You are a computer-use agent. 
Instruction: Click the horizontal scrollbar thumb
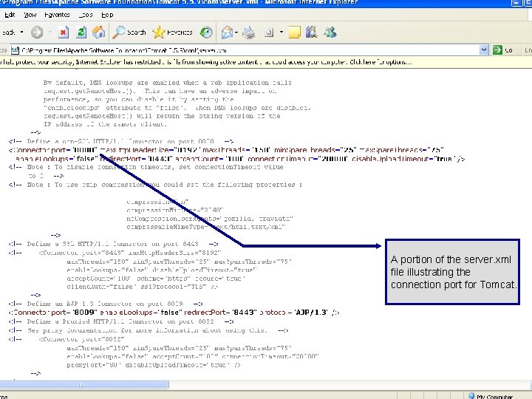tap(83, 384)
